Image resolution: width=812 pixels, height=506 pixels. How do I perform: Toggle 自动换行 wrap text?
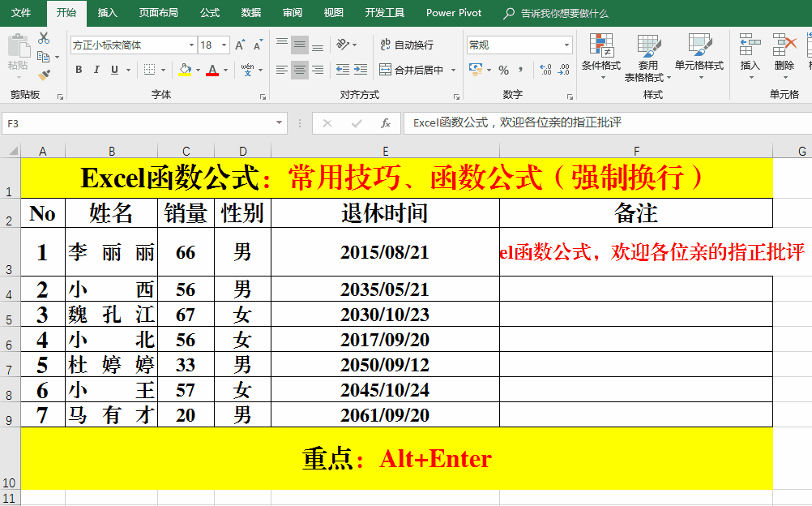[x=407, y=45]
